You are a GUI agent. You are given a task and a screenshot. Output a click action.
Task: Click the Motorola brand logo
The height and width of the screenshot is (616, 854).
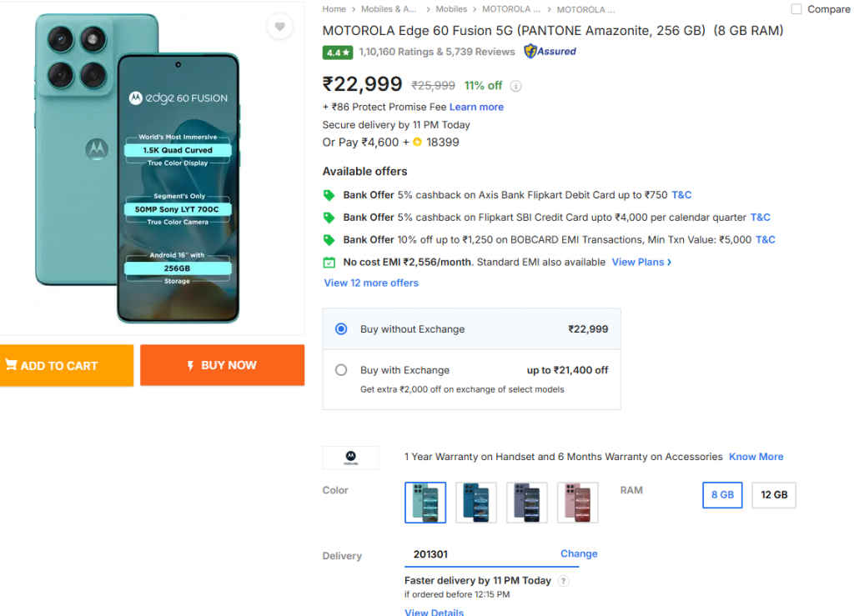point(350,457)
